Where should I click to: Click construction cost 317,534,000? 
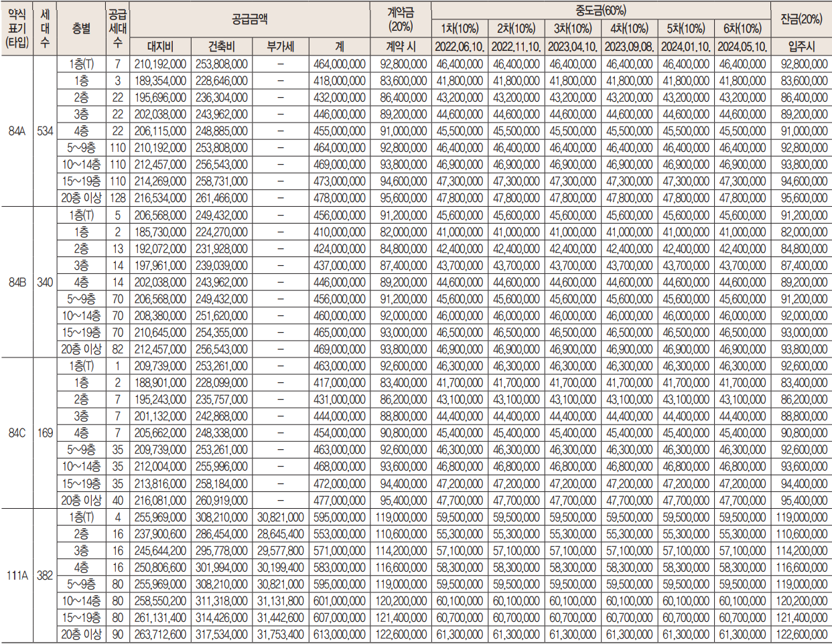click(x=221, y=634)
